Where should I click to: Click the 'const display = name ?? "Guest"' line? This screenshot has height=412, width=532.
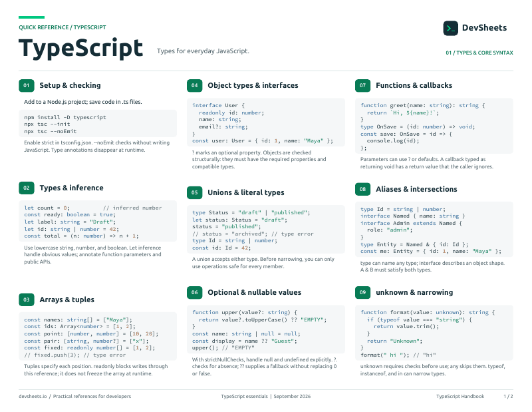(x=245, y=341)
